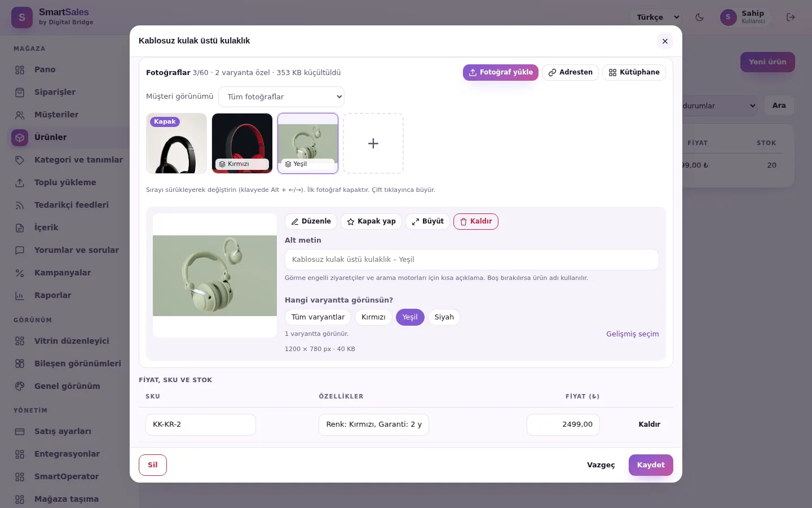The image size is (812, 508).
Task: Click the Tedarikçi feedleri feed icon
Action: [x=20, y=205]
